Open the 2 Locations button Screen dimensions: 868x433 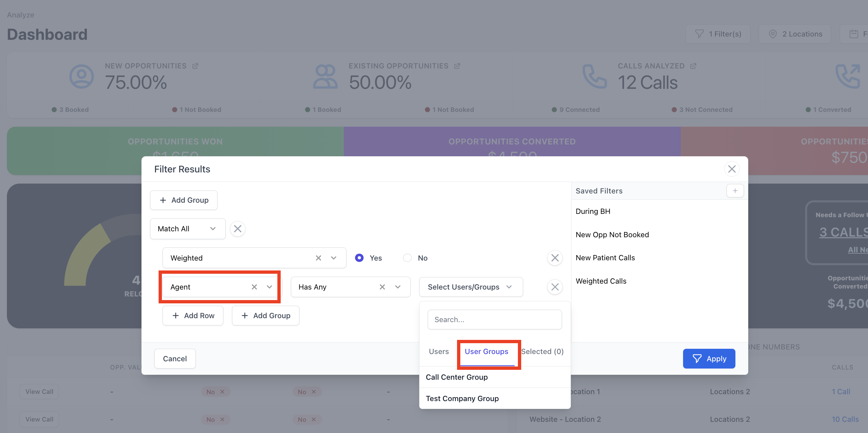click(795, 34)
